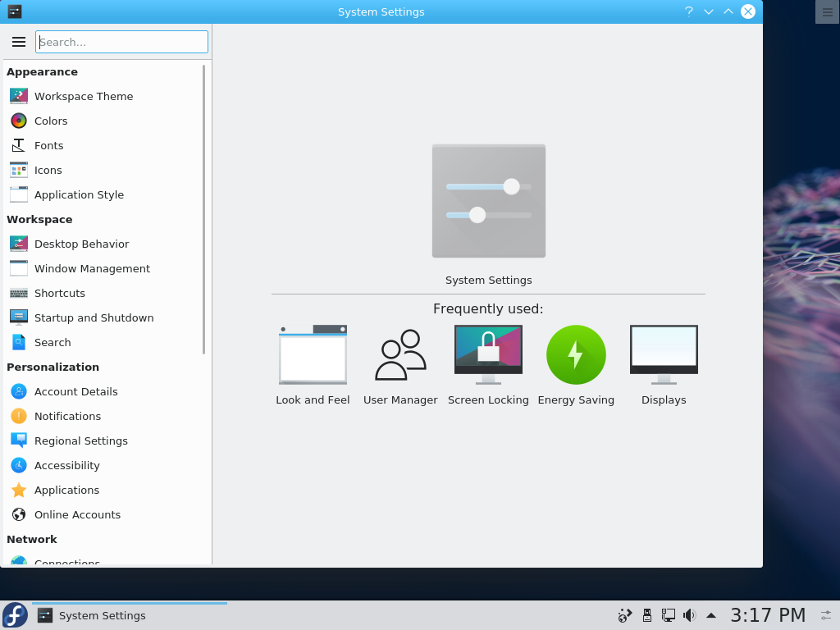This screenshot has height=630, width=840.
Task: Click the help question mark in title bar
Action: tap(689, 11)
